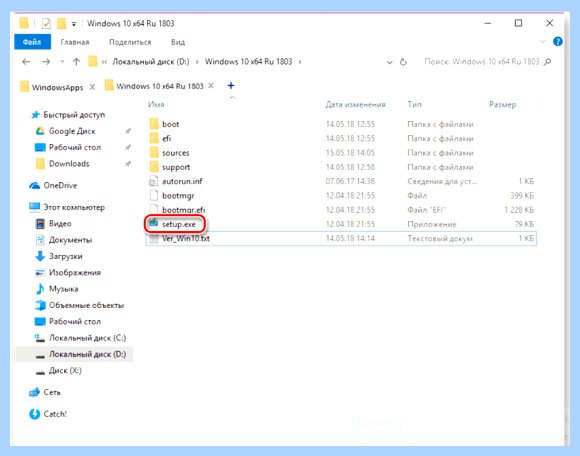Screen dimensions: 580x456
Task: Add a new tab with plus button
Action: (231, 86)
